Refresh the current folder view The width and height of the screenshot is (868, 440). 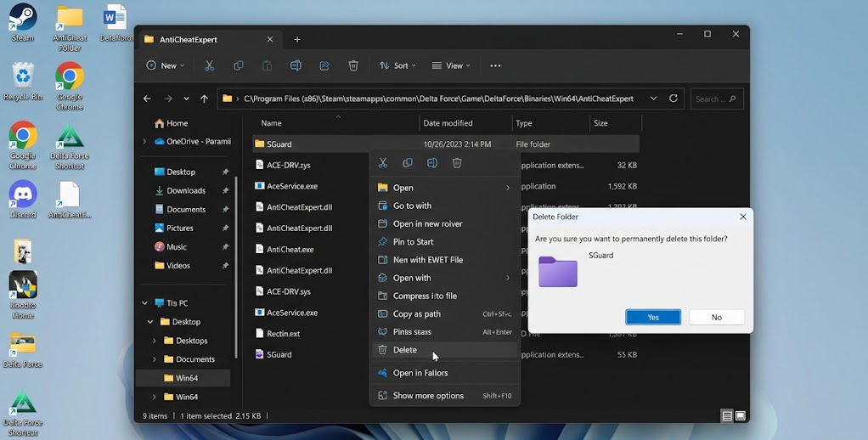(x=674, y=99)
